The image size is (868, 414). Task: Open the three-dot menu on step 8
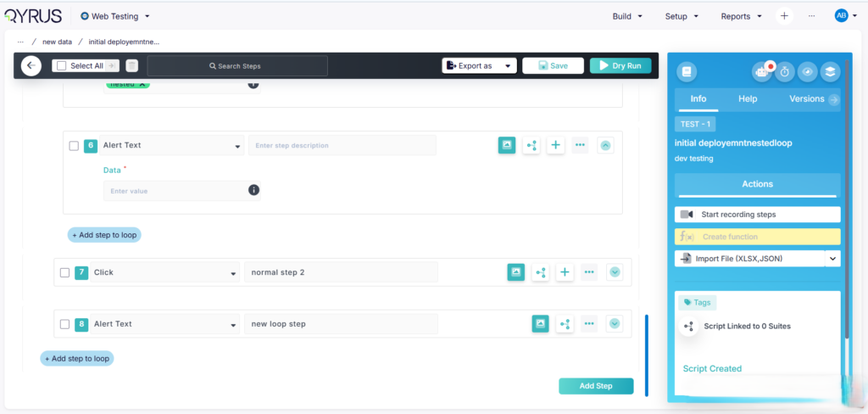tap(589, 323)
